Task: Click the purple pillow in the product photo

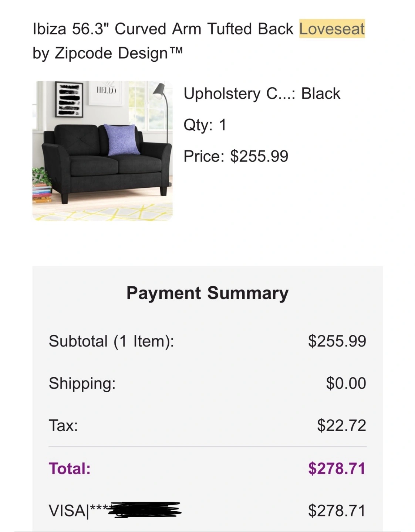Action: (x=121, y=140)
